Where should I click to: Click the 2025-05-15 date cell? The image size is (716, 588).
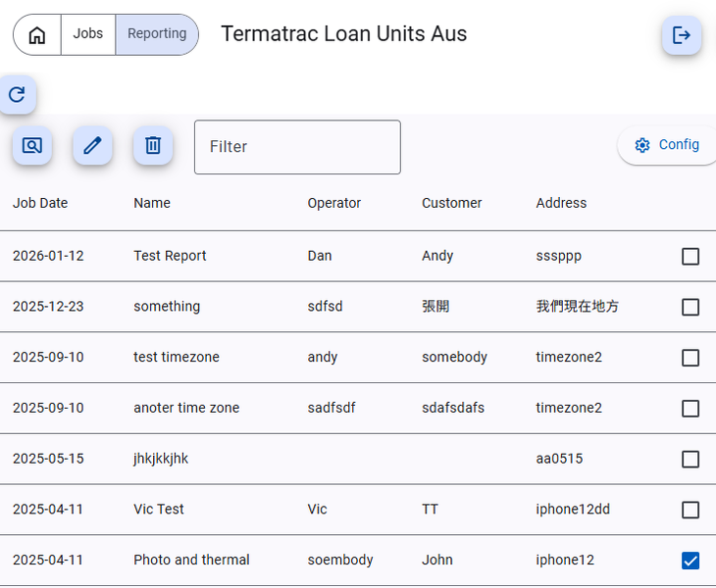[x=48, y=459]
